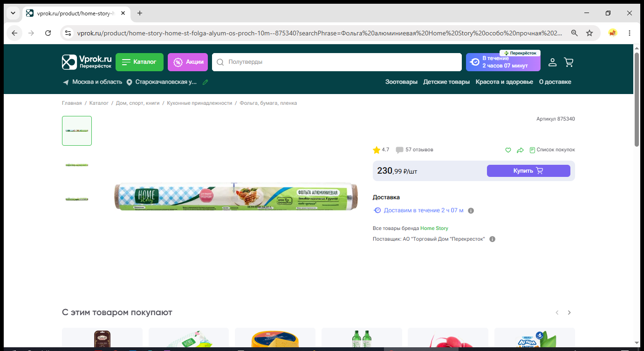The width and height of the screenshot is (644, 351).
Task: Show supplier info tooltip icon
Action: coord(493,239)
